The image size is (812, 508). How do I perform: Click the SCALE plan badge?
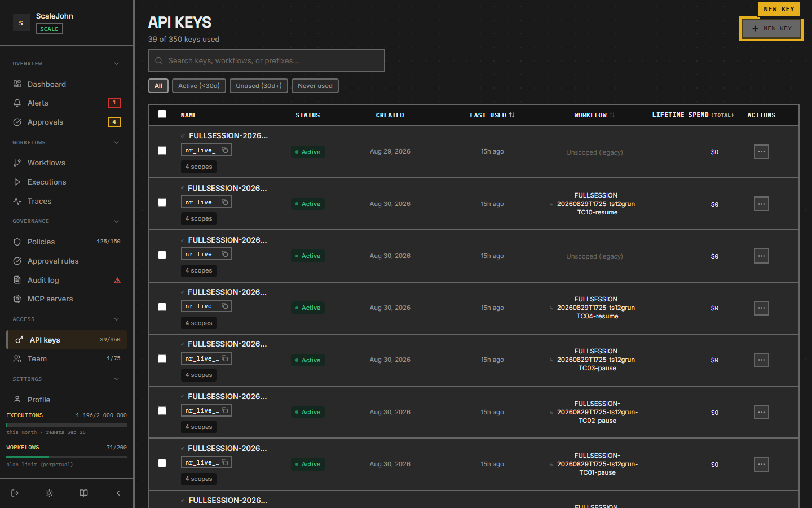tap(50, 29)
